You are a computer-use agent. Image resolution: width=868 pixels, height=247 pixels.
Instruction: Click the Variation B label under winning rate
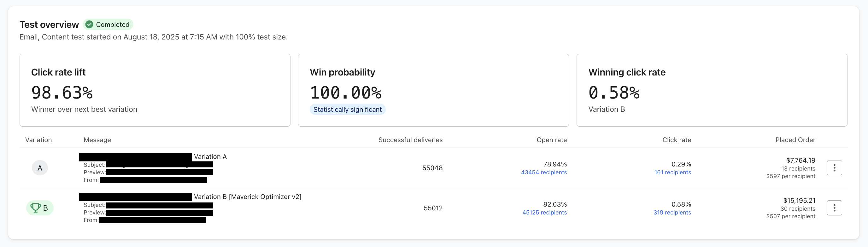click(607, 109)
